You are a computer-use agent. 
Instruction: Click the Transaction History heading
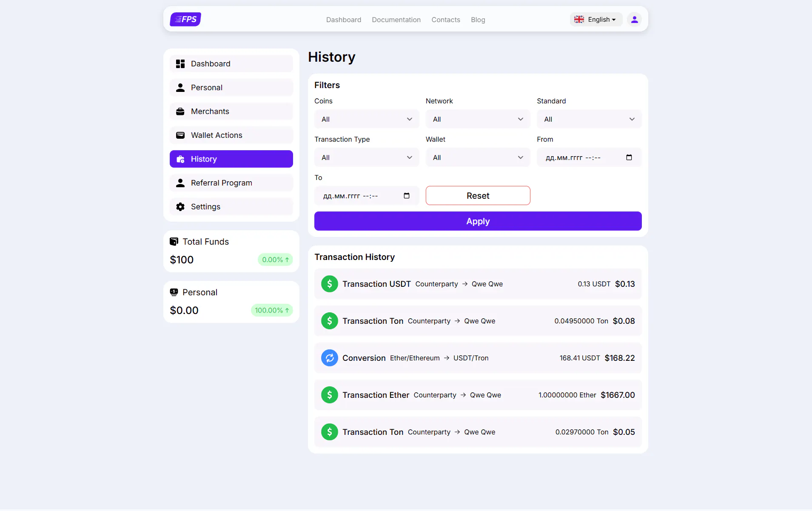(354, 257)
